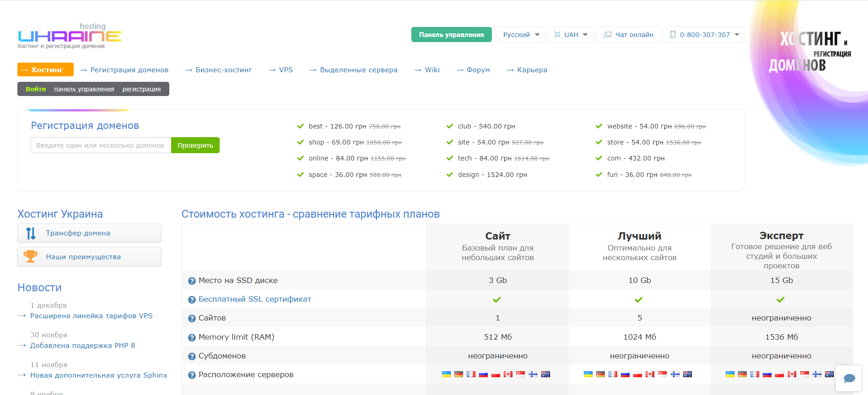Click help icon beside Расположение серверов
This screenshot has width=868, height=395.
click(x=192, y=375)
